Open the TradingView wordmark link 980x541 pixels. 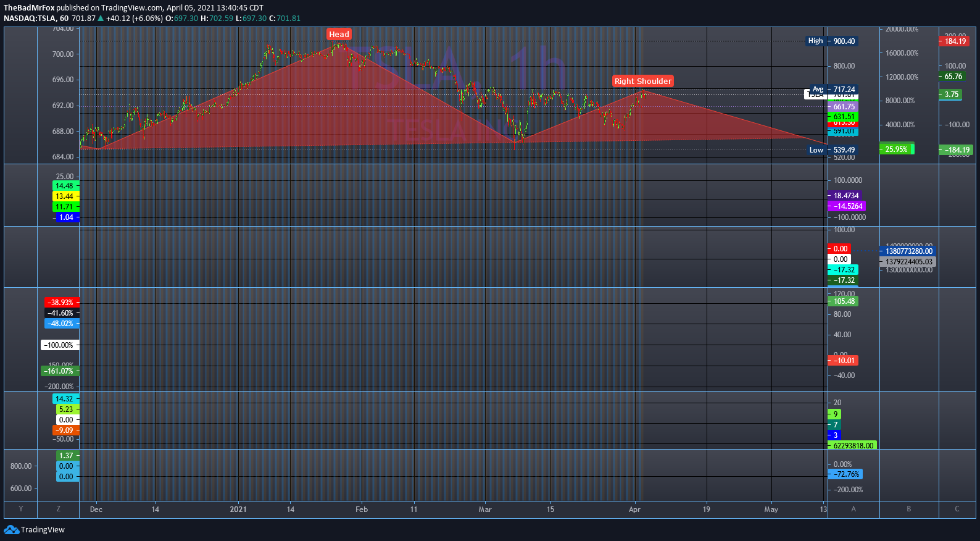click(43, 530)
